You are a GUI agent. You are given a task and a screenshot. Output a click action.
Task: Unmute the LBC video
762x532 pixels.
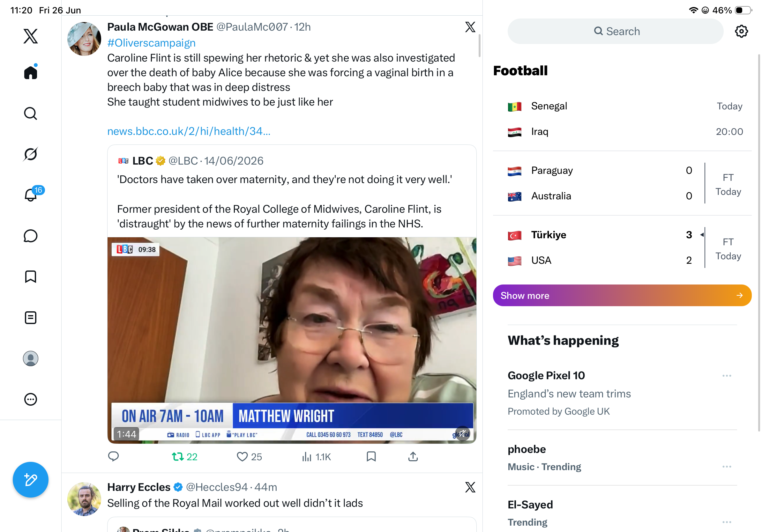[x=462, y=433]
